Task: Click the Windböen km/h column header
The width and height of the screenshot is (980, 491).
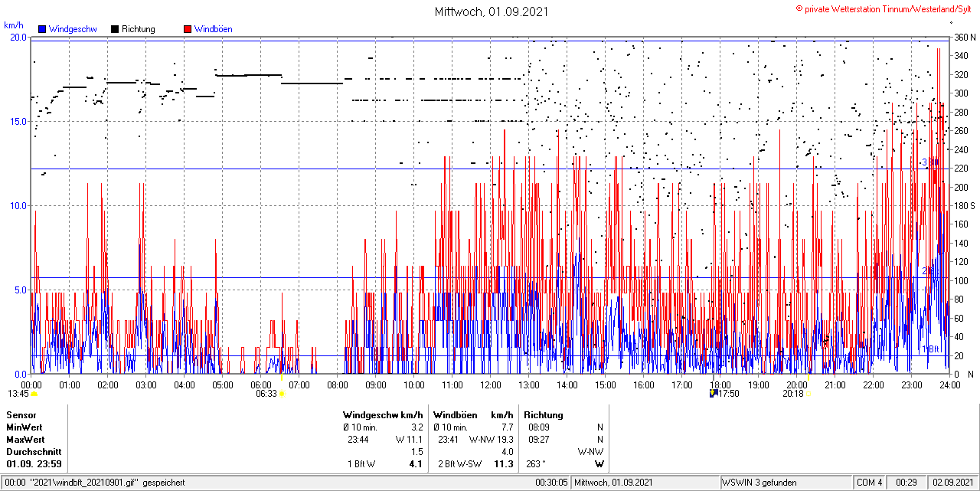Action: [473, 414]
